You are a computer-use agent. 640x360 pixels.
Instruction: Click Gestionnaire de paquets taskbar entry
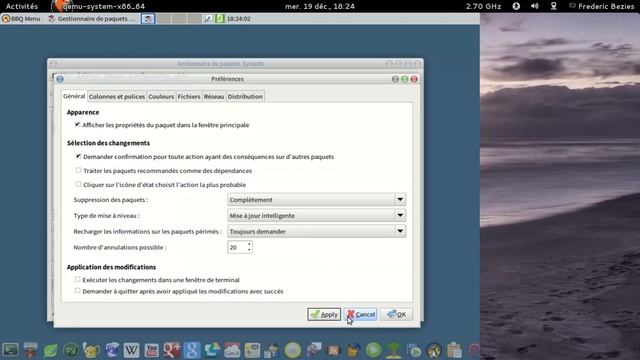click(92, 19)
